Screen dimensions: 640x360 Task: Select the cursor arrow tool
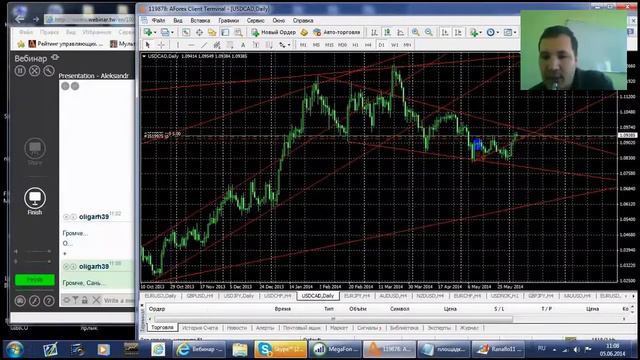(x=148, y=44)
